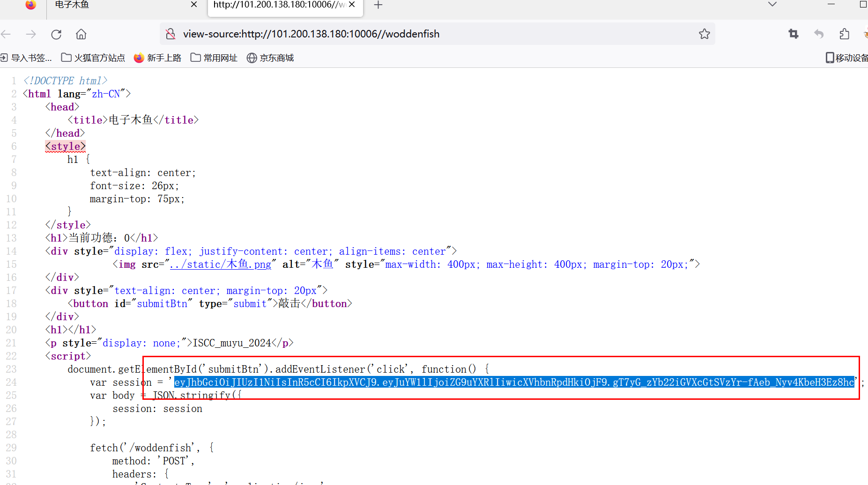Expand the list all tabs chevron
Screen dimensions: 868x485
click(772, 4)
